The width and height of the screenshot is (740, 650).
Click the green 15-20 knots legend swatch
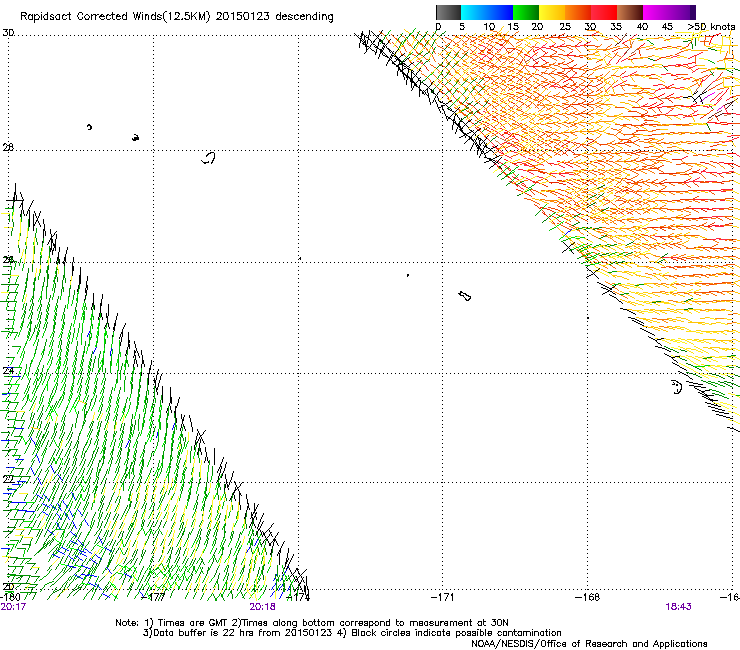[526, 12]
